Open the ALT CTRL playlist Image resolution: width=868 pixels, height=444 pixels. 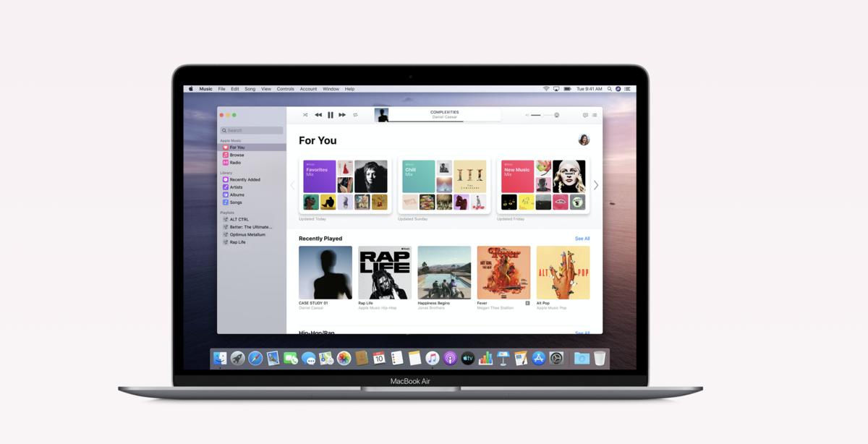coord(253,219)
